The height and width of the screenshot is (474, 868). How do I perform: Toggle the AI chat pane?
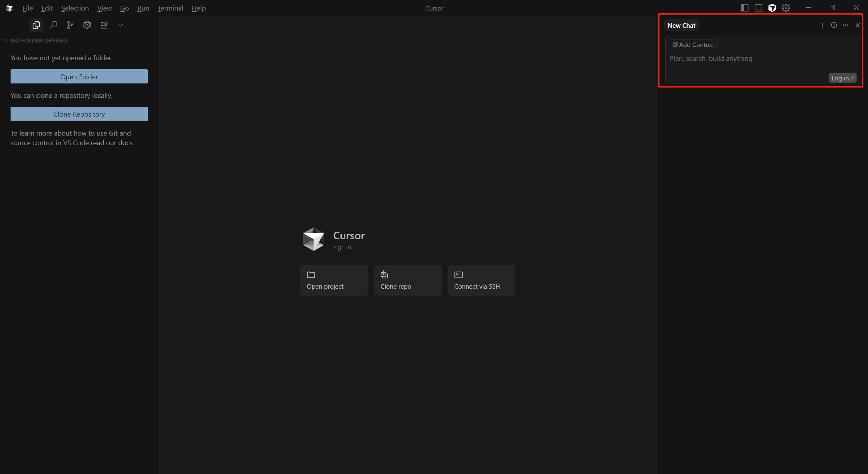pyautogui.click(x=772, y=8)
